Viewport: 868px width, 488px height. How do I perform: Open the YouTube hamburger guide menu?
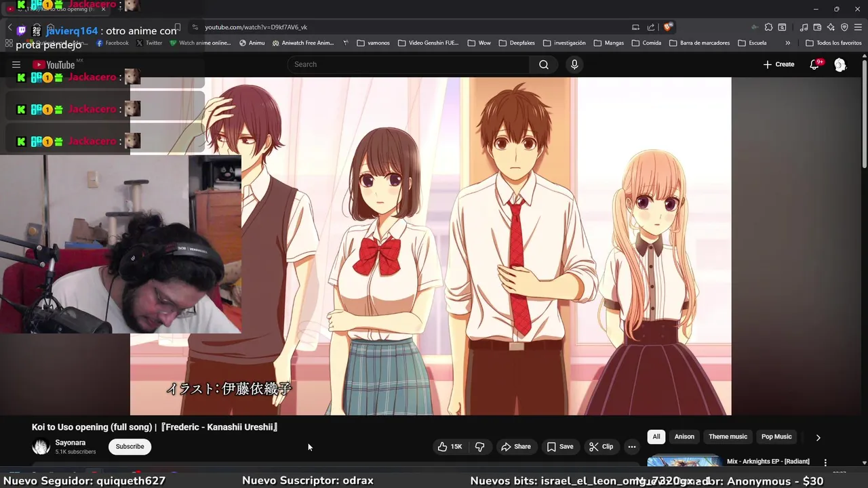pos(16,64)
